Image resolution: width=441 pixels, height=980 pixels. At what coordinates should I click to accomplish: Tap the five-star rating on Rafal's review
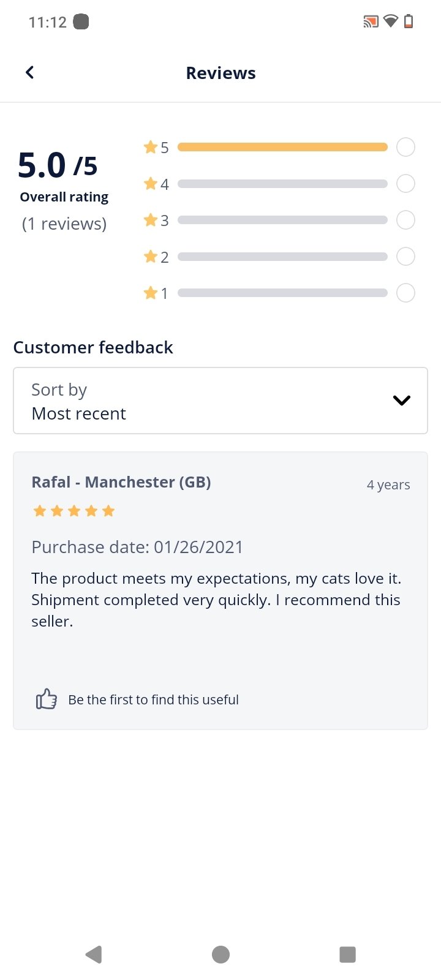coord(73,511)
